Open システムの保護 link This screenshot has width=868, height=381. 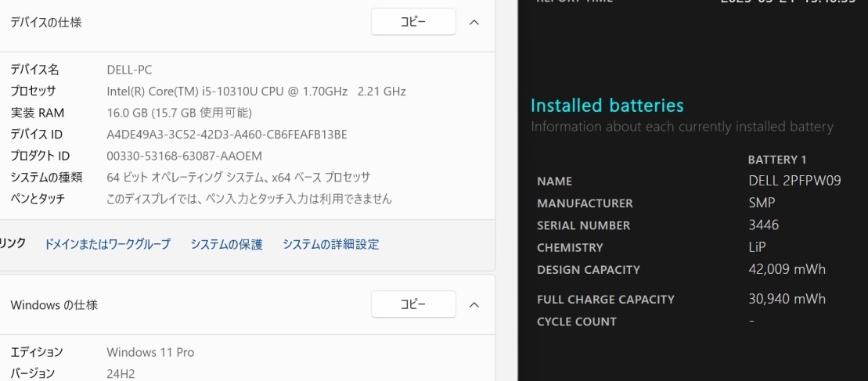pyautogui.click(x=226, y=244)
